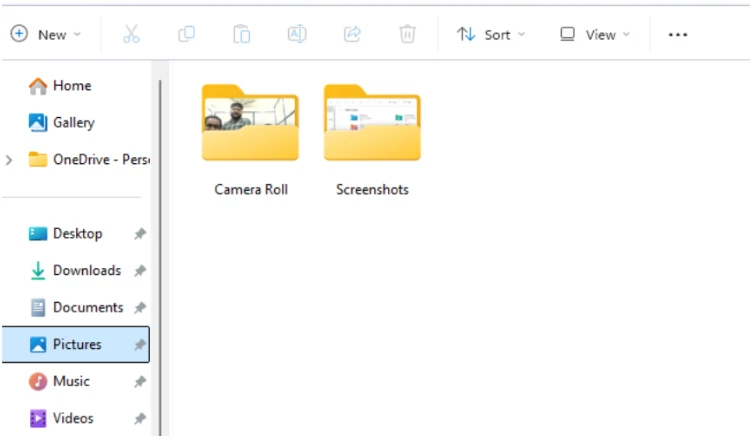Viewport: 750px width, 436px height.
Task: Click the Share icon in toolbar
Action: 352,34
